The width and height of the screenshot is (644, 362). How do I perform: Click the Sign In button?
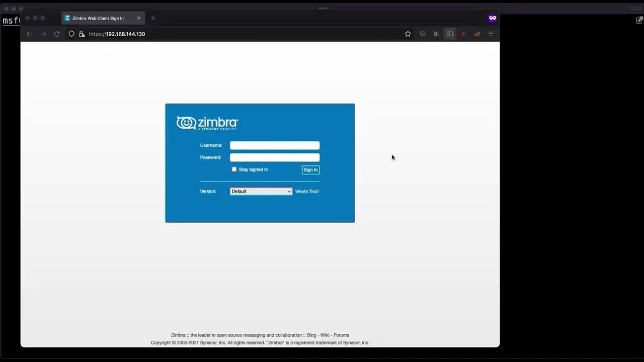[x=310, y=170]
